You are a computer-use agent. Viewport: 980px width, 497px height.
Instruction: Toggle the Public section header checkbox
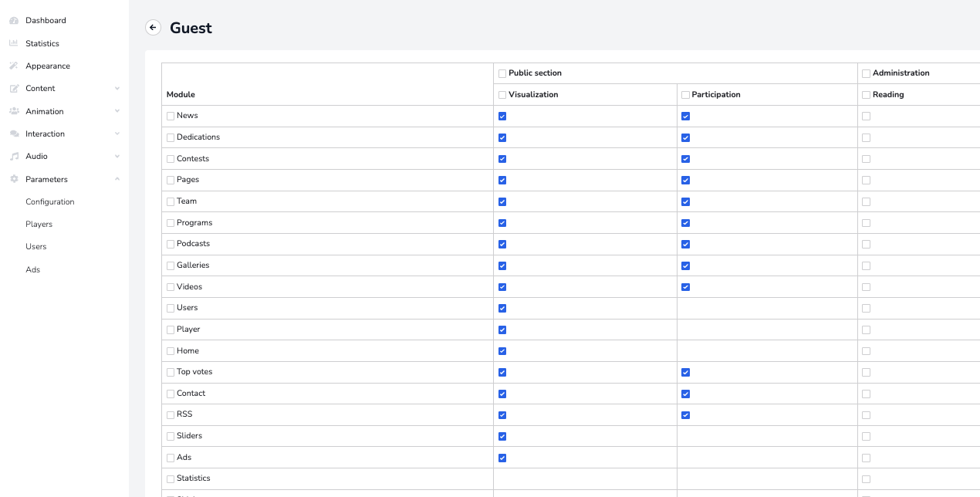click(x=502, y=73)
